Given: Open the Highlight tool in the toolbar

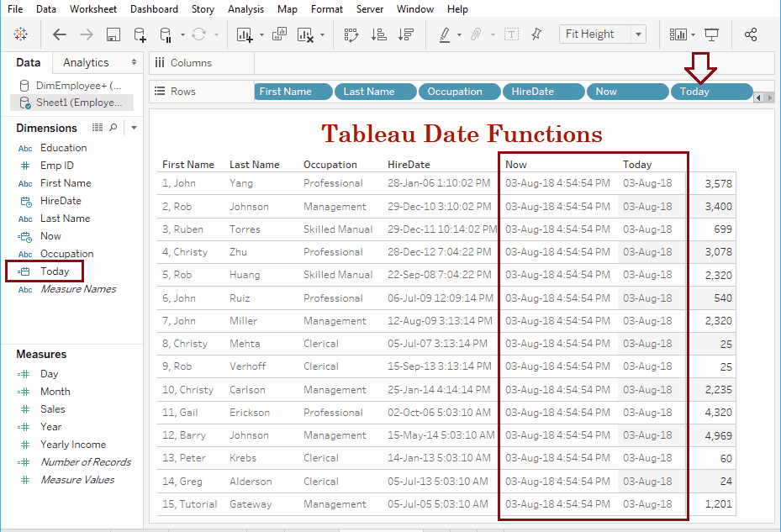Looking at the screenshot, I should click(x=444, y=34).
